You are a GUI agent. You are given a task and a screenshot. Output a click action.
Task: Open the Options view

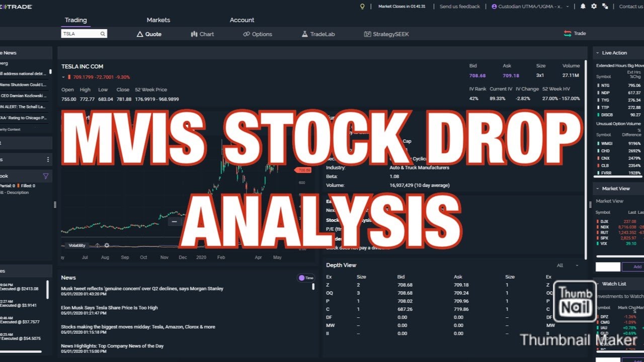coord(258,34)
